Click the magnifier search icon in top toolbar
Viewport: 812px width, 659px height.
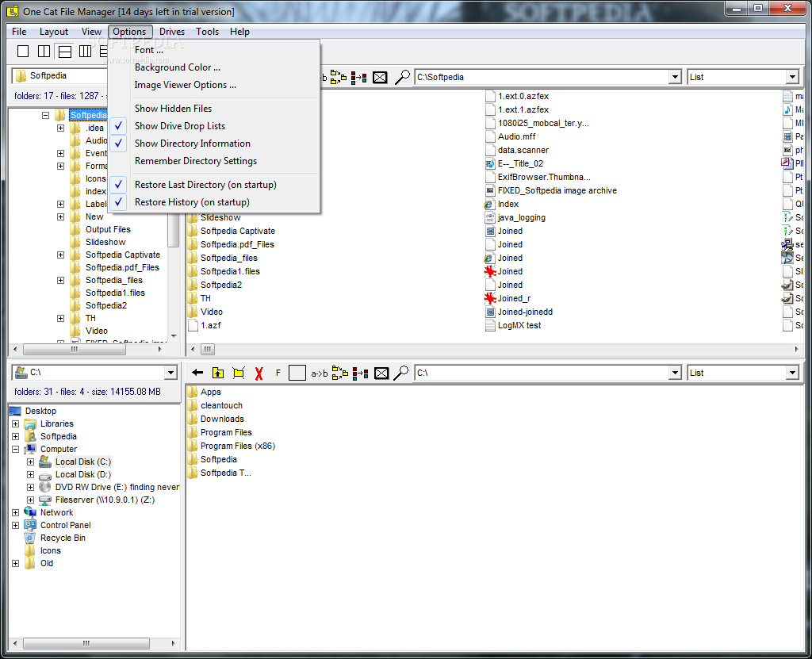click(402, 77)
